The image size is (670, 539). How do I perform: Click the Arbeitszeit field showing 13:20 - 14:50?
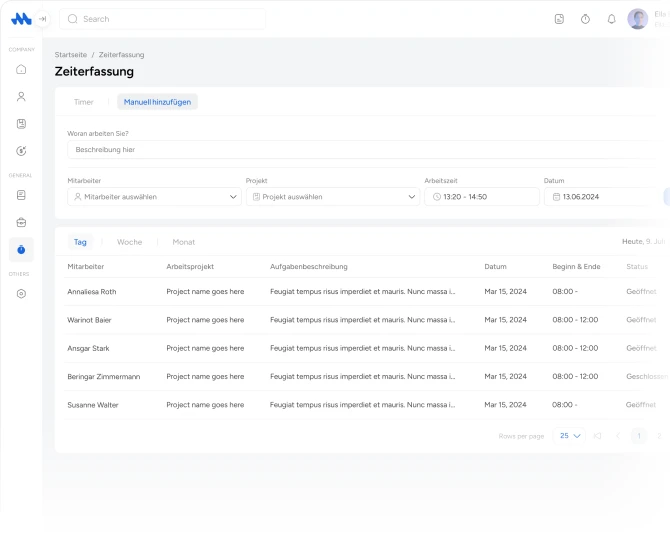pos(481,197)
